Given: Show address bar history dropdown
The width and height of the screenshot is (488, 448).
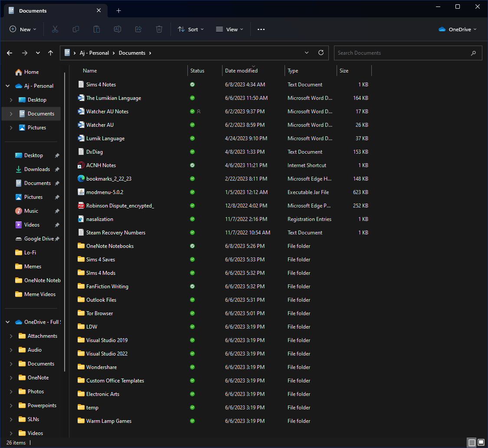Looking at the screenshot, I should pyautogui.click(x=307, y=53).
